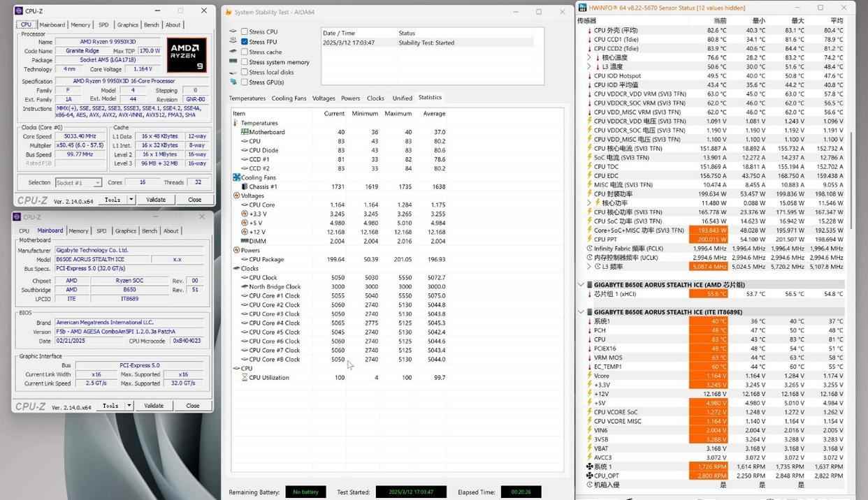Select the CPU Core #1 Clock row in AIDA64
The height and width of the screenshot is (500, 868).
click(x=338, y=295)
